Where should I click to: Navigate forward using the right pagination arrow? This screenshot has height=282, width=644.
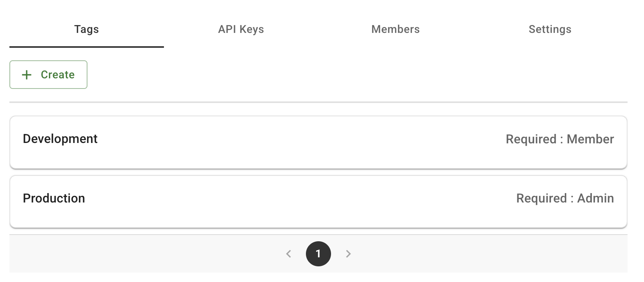[x=348, y=254]
